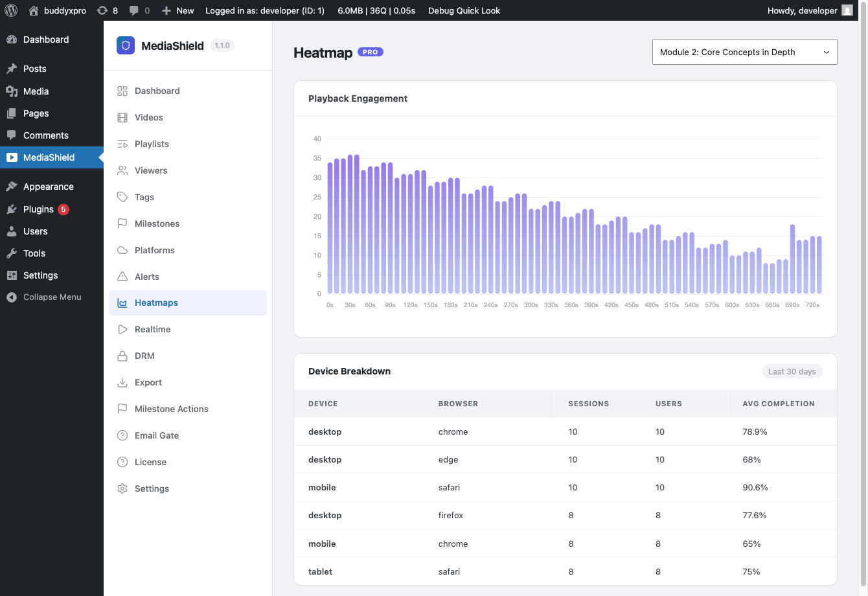
Task: Click Debug Quick Look in admin bar
Action: point(464,10)
